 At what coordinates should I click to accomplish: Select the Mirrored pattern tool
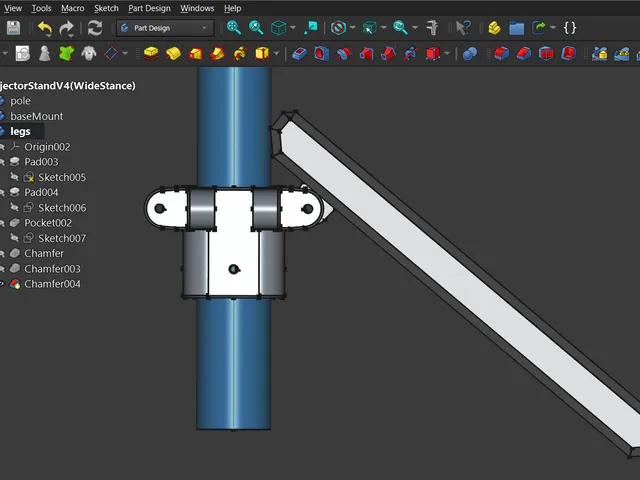pos(600,53)
